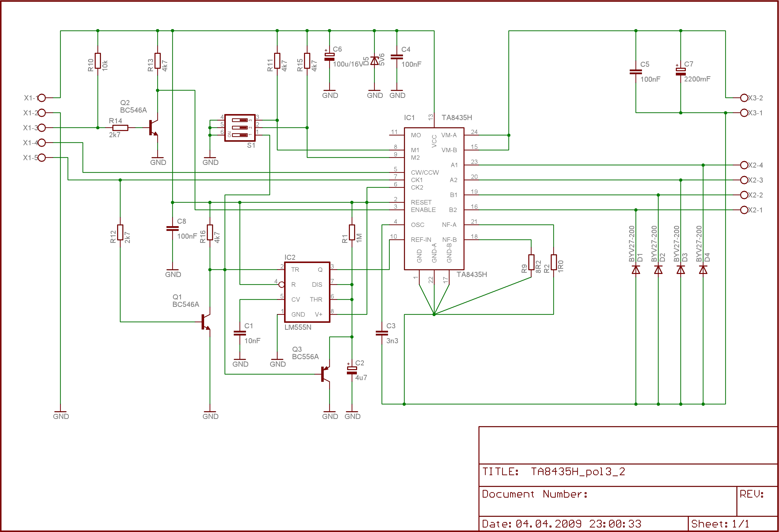
Task: Select the IC1 TA8435H chip body
Action: coord(434,199)
